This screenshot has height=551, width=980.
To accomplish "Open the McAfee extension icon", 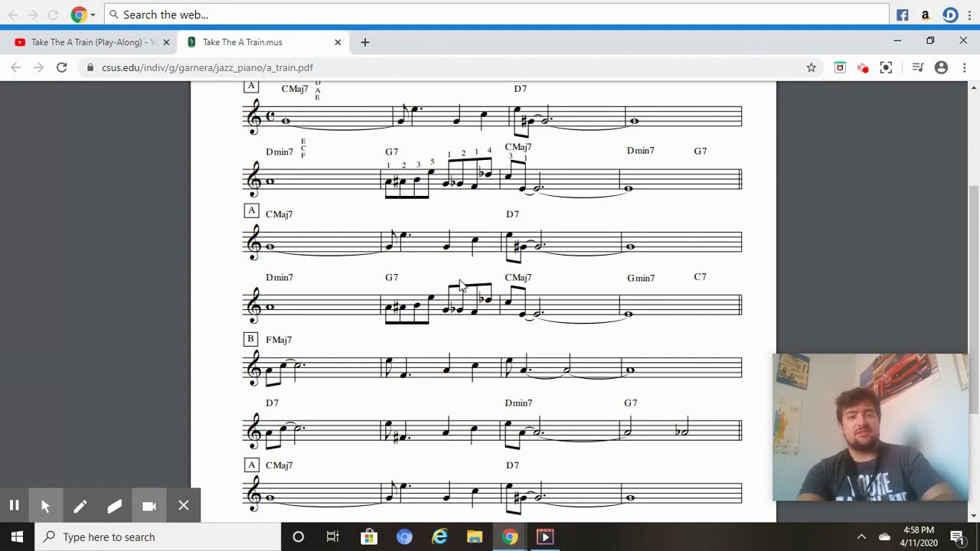I will tap(840, 67).
